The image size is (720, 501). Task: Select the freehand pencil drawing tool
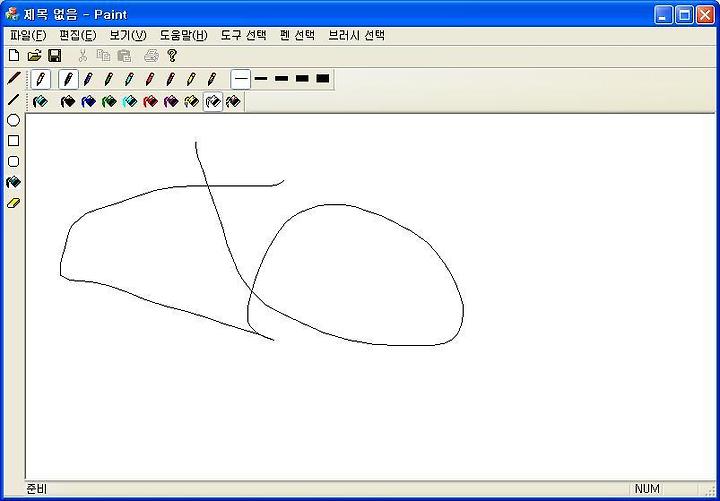14,78
